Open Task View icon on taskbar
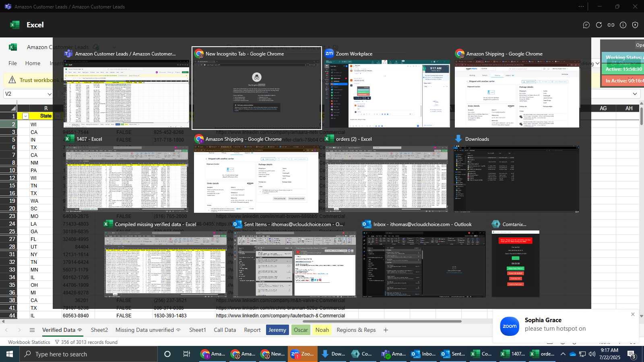Image resolution: width=644 pixels, height=362 pixels. pyautogui.click(x=187, y=354)
